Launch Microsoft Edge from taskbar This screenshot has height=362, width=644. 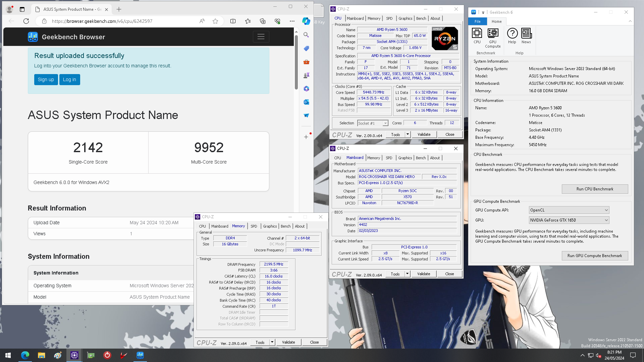click(25, 355)
